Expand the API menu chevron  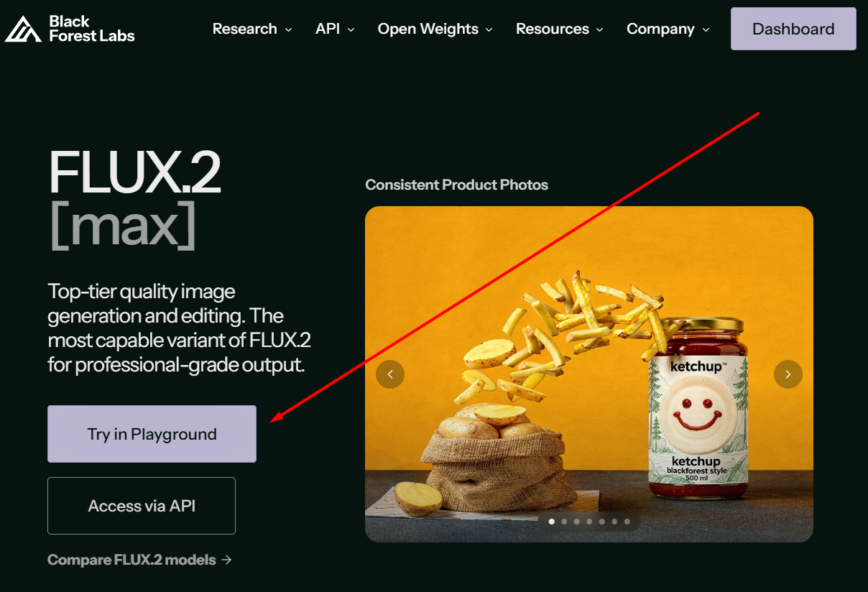(x=351, y=29)
